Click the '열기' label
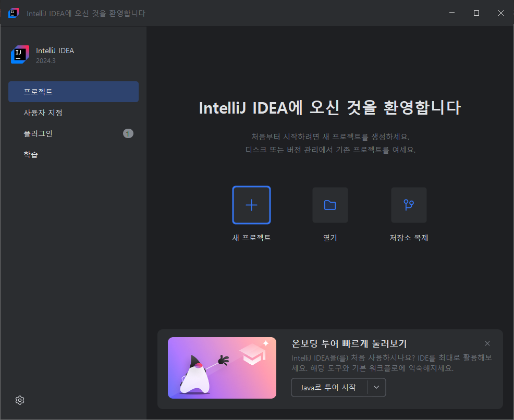Image resolution: width=514 pixels, height=420 pixels. (x=330, y=238)
